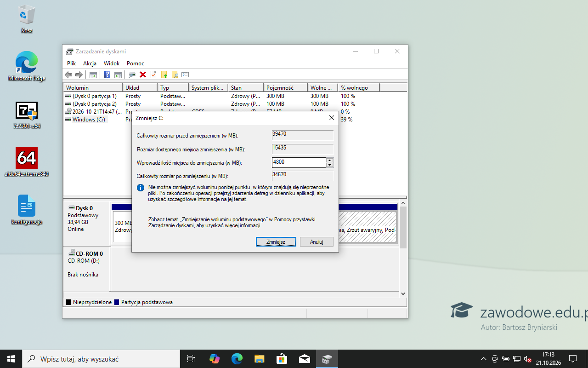The image size is (588, 368).
Task: Click the shrink amount input field showing 4800
Action: pos(299,162)
